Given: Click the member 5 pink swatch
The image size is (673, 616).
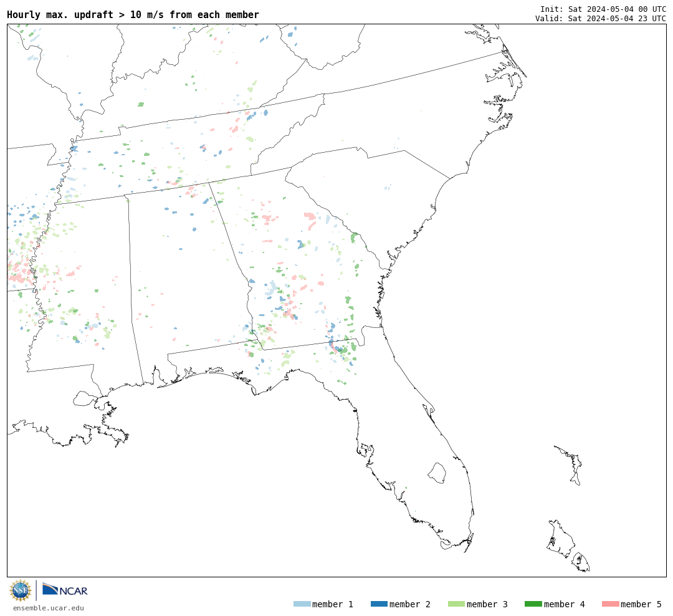Looking at the screenshot, I should coord(610,604).
